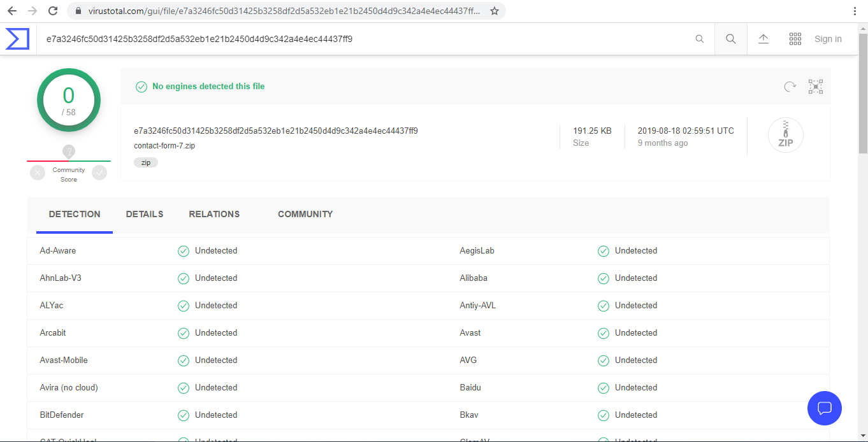Screen dimensions: 868x442
Task: Click the BitDefender engine name
Action: point(62,415)
